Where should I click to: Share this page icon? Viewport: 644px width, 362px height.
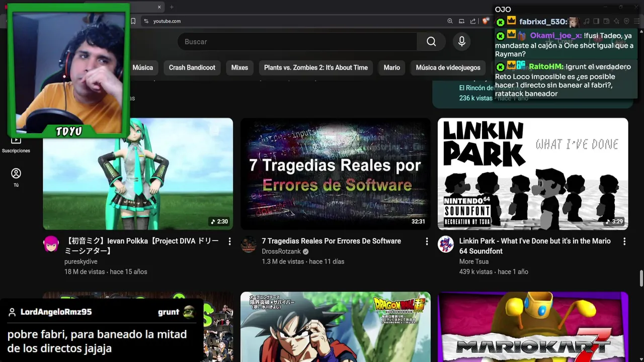tap(473, 21)
